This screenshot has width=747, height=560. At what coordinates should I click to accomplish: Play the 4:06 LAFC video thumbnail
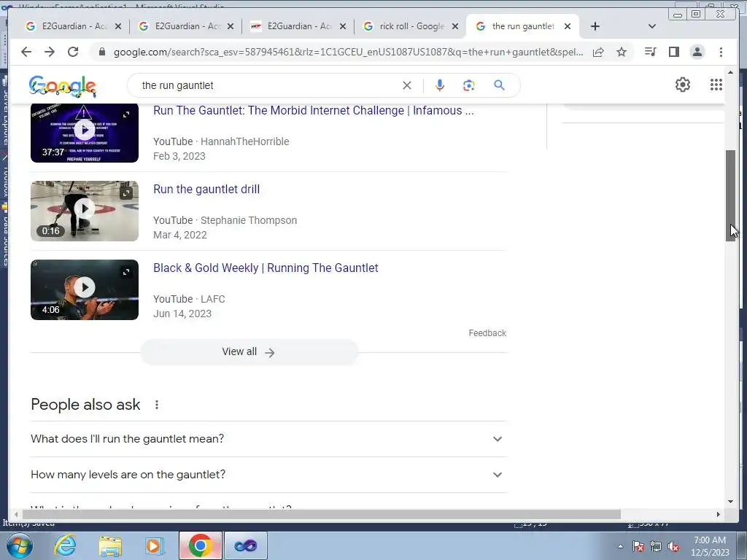pos(85,289)
